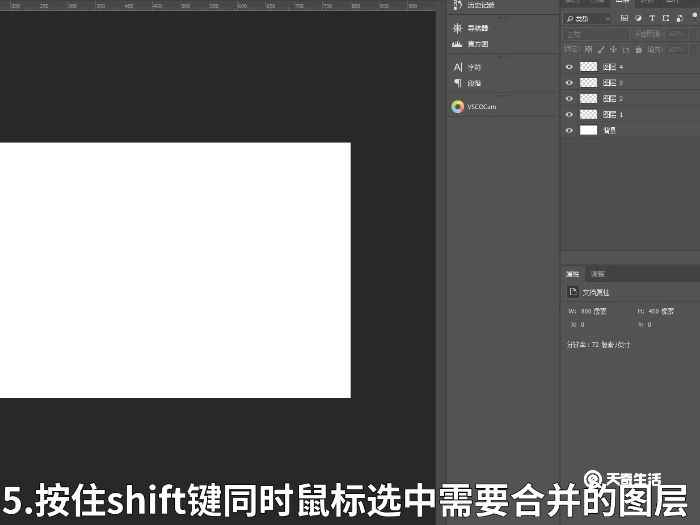Open the blend mode (正常) dropdown
The width and height of the screenshot is (700, 525).
596,34
